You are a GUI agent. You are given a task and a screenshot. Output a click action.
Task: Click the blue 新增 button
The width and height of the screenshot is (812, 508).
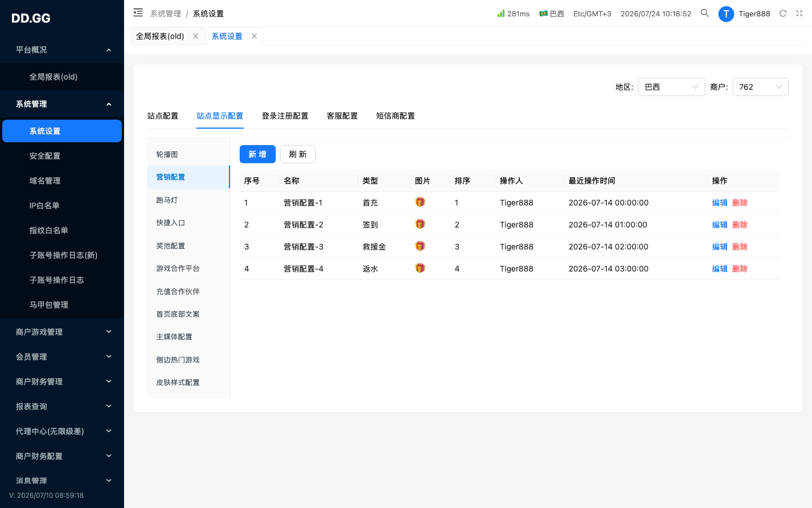pyautogui.click(x=258, y=154)
